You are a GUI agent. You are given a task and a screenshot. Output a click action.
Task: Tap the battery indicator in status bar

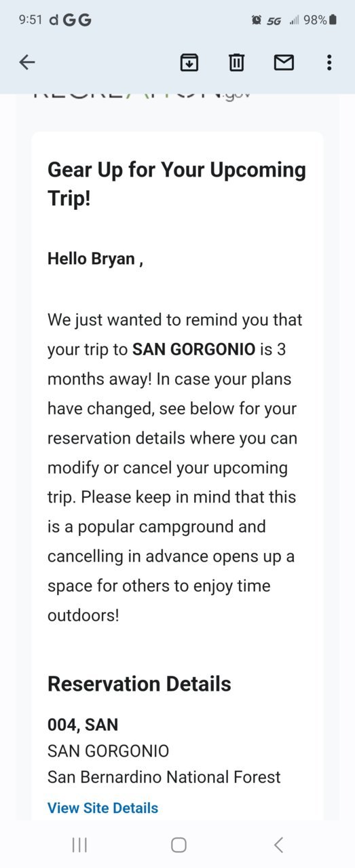[333, 20]
